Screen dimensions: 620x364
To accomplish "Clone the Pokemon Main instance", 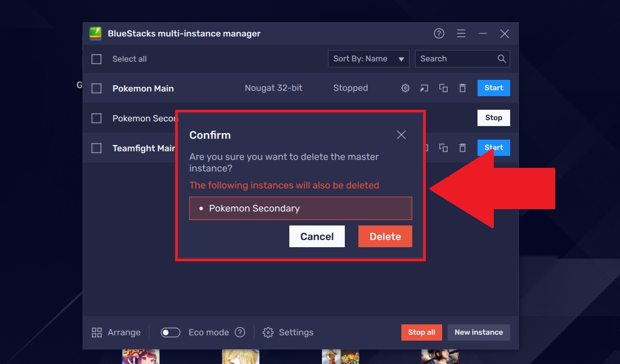I will tap(443, 87).
